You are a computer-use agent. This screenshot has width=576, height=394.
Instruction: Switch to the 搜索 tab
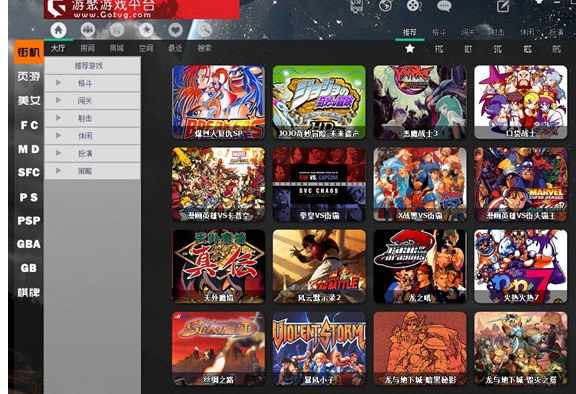(x=205, y=48)
